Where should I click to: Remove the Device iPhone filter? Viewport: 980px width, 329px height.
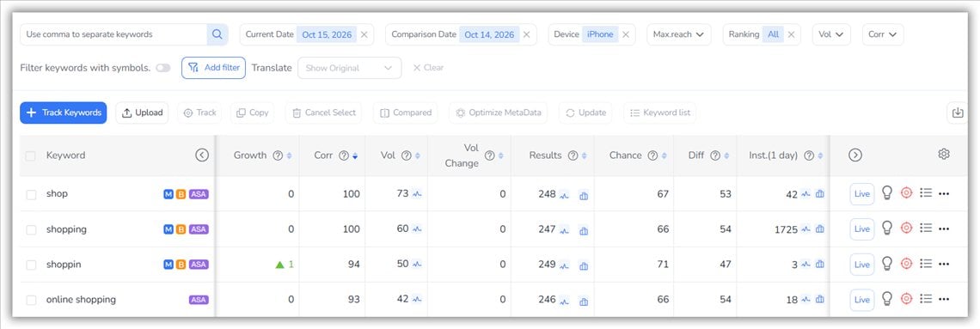(x=626, y=34)
